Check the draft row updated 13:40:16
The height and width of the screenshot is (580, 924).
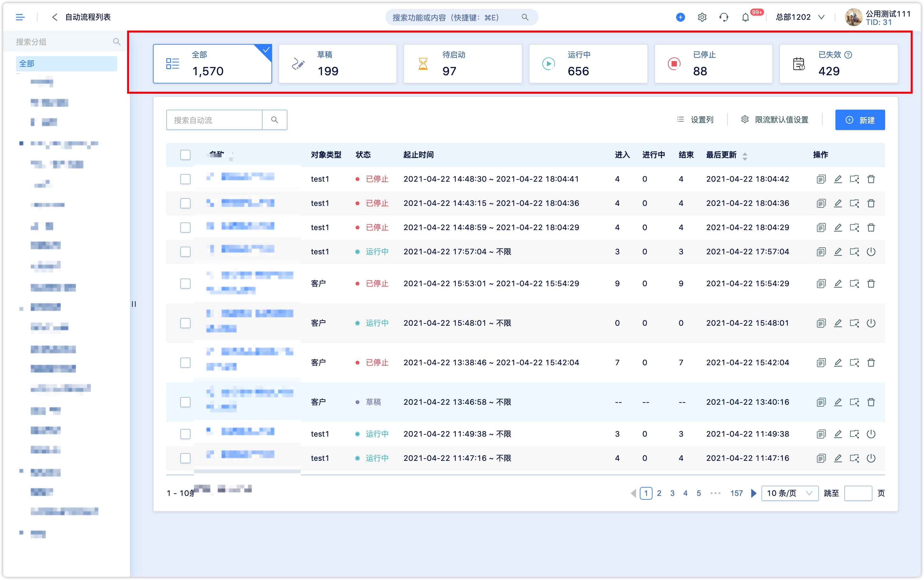click(x=185, y=402)
